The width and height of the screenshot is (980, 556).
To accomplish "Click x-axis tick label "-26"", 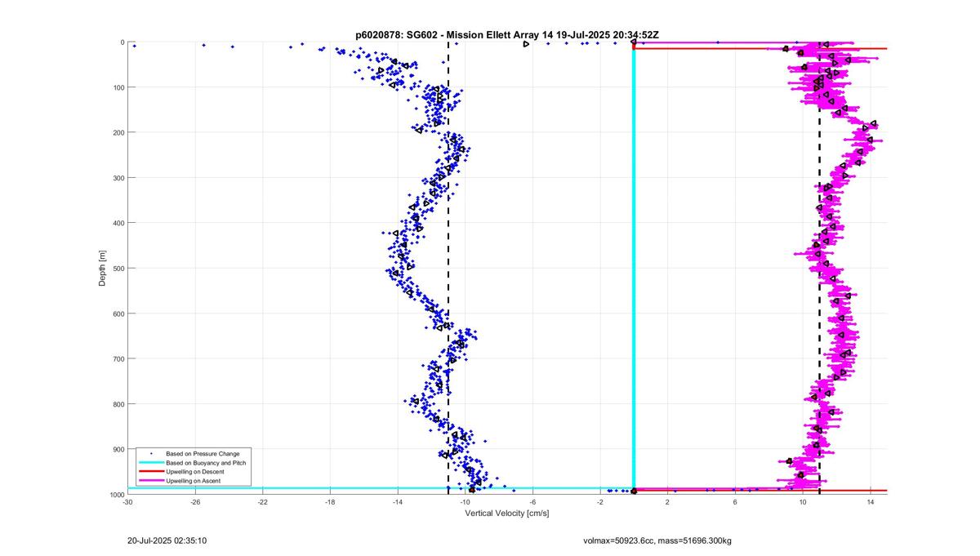I will point(195,502).
